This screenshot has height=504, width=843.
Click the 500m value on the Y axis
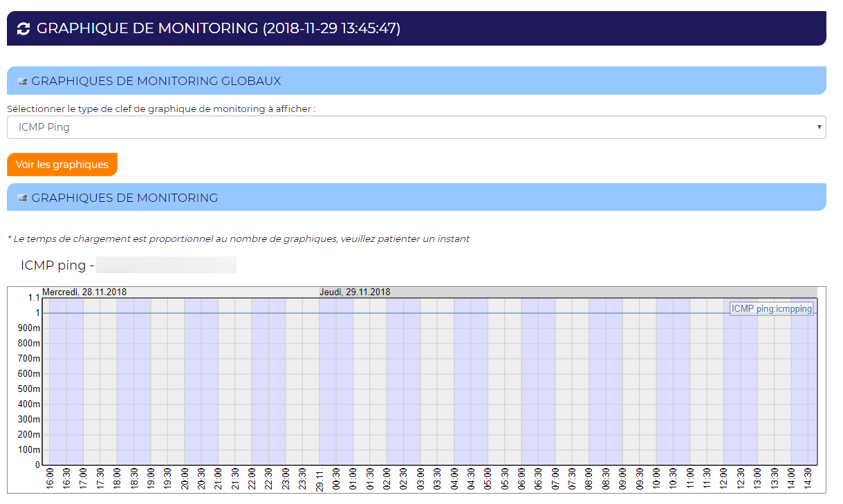(28, 389)
